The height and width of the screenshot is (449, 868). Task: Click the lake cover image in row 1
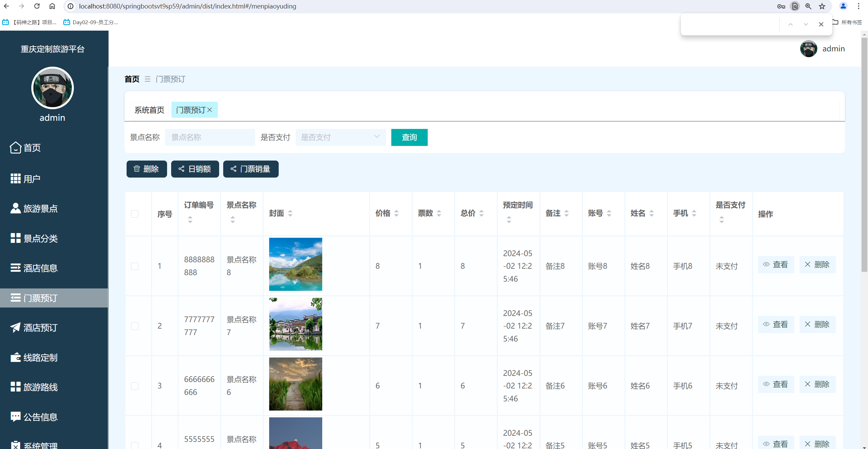pyautogui.click(x=295, y=264)
